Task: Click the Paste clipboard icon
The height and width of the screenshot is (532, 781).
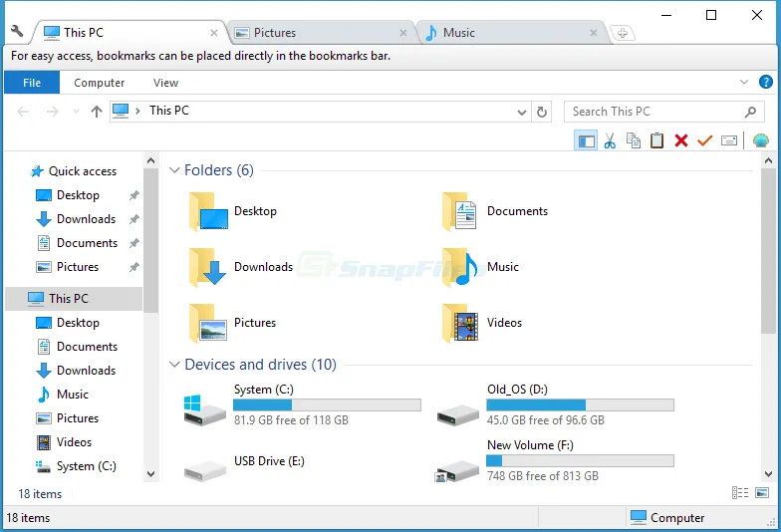Action: 657,140
